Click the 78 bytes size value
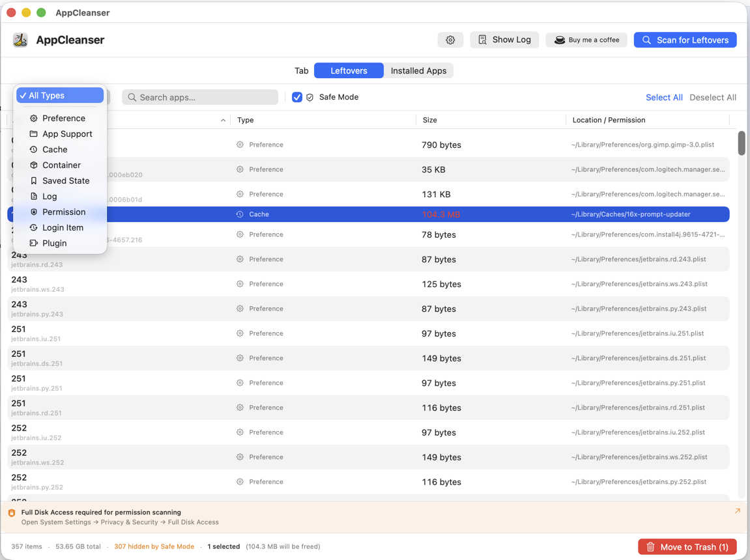 (x=439, y=234)
